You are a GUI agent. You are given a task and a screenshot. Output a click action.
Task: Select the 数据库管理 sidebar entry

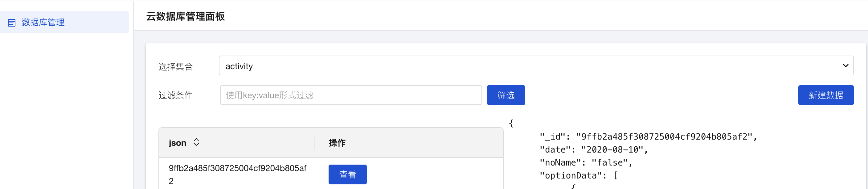pos(43,23)
